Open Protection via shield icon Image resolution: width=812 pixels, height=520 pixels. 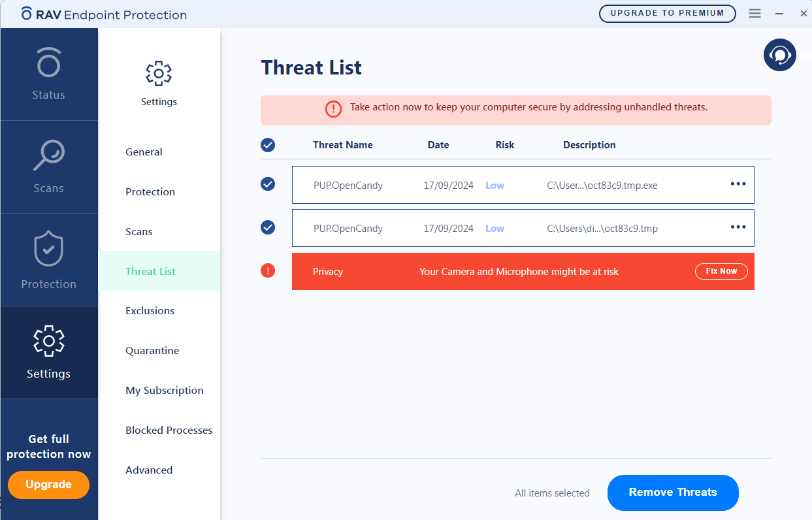[48, 249]
